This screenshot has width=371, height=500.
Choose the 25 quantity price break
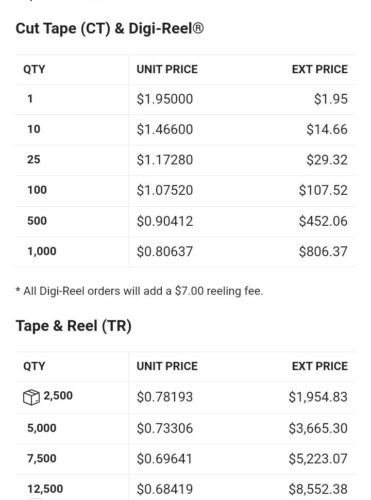(x=185, y=160)
